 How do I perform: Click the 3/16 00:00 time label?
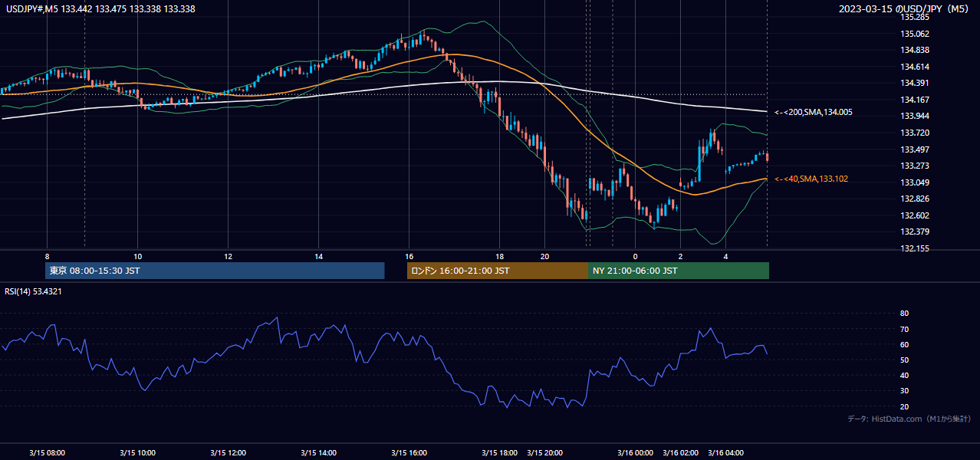635,452
